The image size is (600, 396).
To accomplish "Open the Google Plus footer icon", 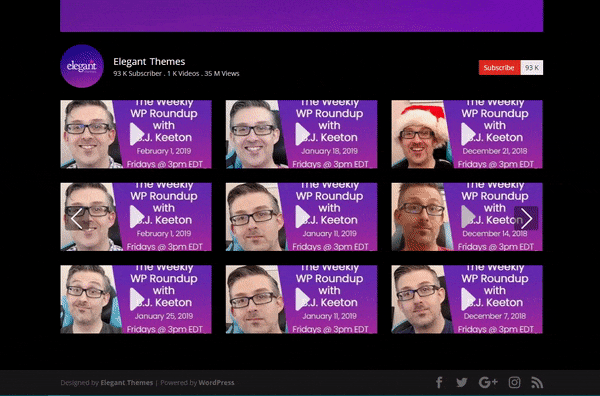I will coord(488,382).
